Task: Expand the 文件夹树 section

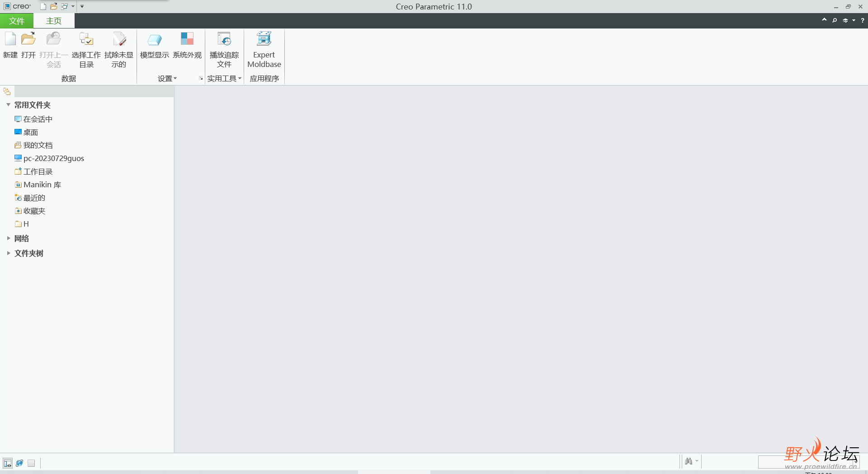Action: 8,253
